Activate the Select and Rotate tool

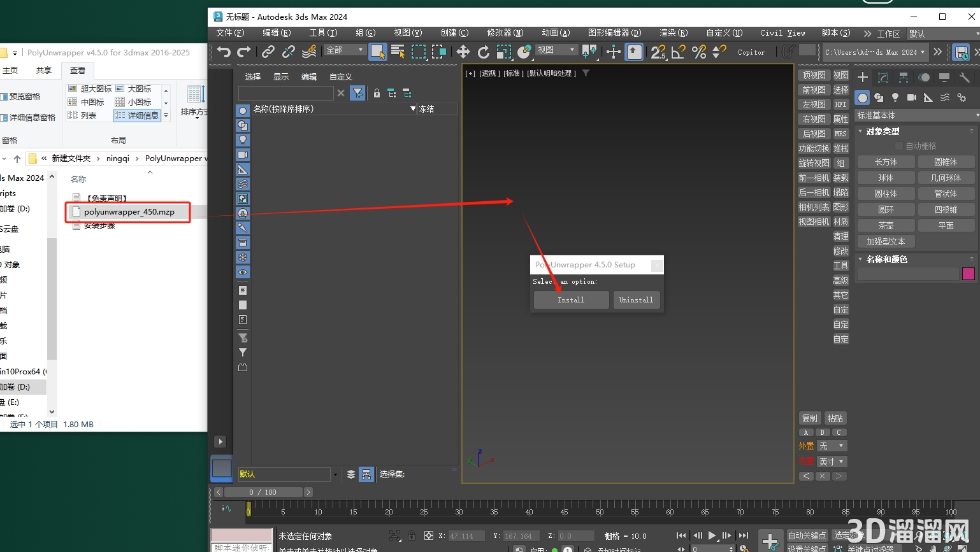click(484, 52)
